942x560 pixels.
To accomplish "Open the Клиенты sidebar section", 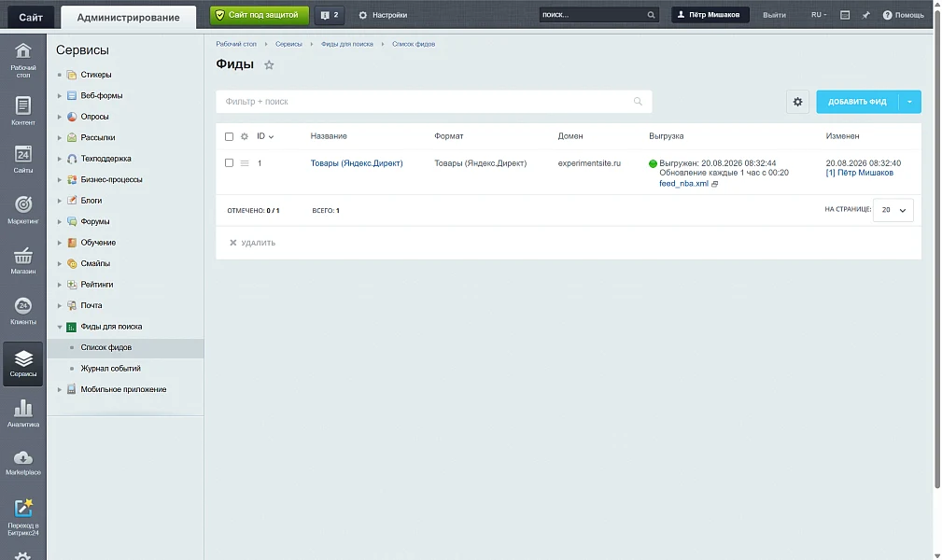I will click(22, 311).
